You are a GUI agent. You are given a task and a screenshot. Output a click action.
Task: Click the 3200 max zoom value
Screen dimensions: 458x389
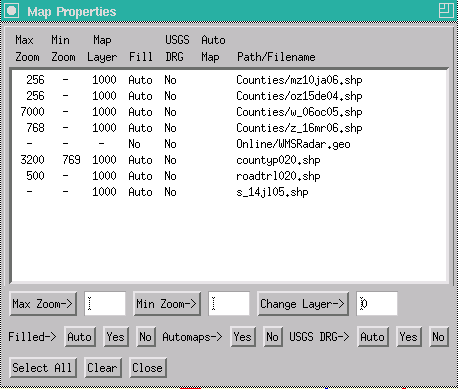click(x=32, y=160)
